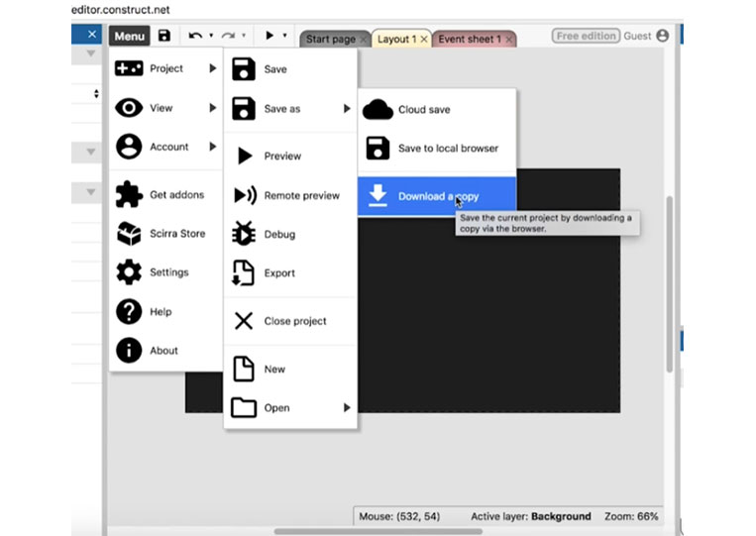Expand the Project submenu arrow

pos(213,68)
